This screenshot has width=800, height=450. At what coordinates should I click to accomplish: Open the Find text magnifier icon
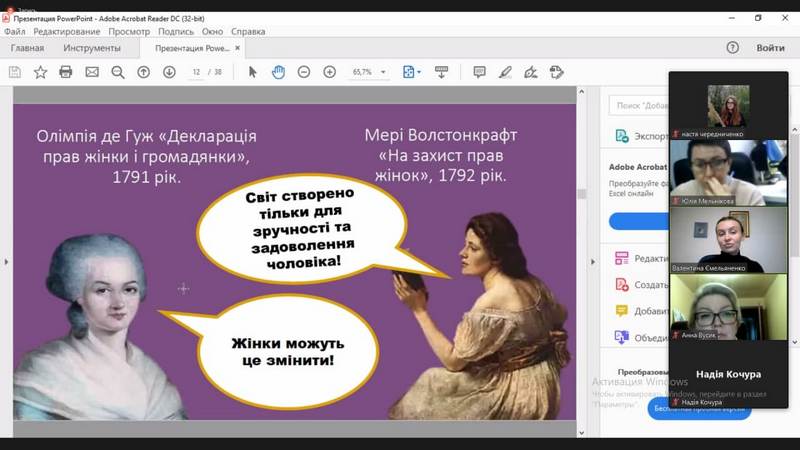click(x=118, y=72)
